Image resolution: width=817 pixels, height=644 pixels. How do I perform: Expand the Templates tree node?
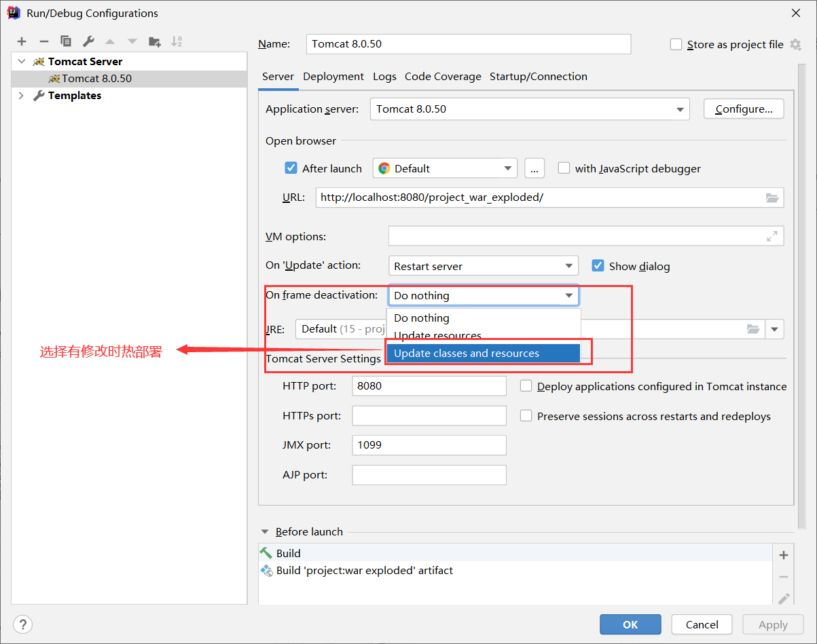click(22, 96)
